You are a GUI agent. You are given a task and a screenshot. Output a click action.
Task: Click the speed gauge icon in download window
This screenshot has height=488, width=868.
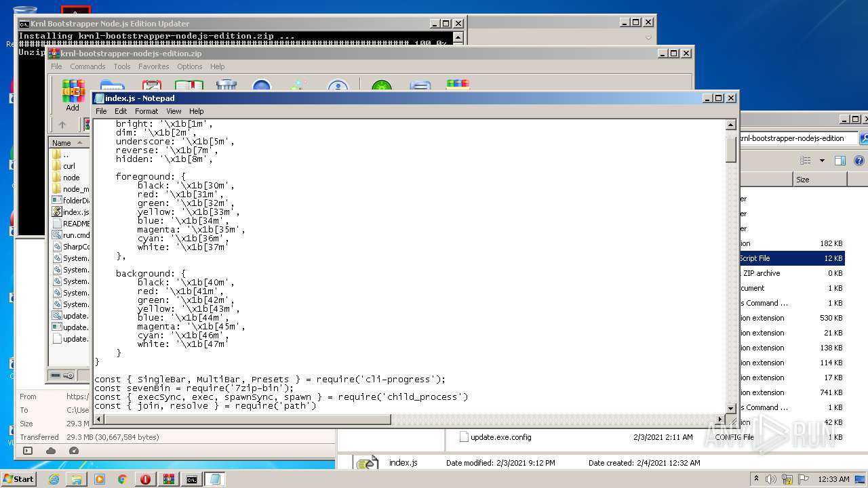[x=74, y=451]
